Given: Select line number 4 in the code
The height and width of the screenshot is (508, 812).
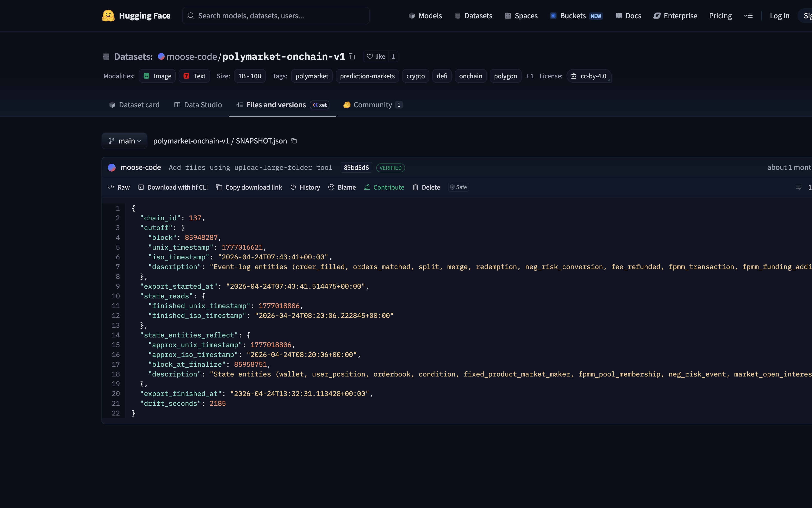Looking at the screenshot, I should click(118, 237).
